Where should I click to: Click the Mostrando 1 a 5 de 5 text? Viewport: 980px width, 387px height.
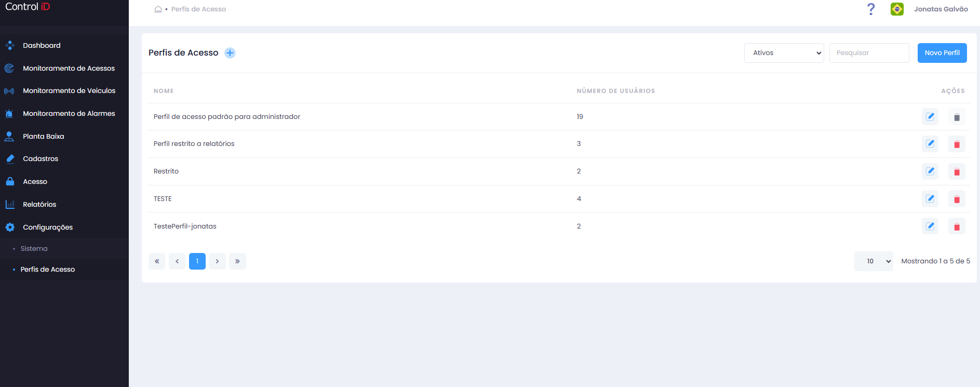click(935, 261)
